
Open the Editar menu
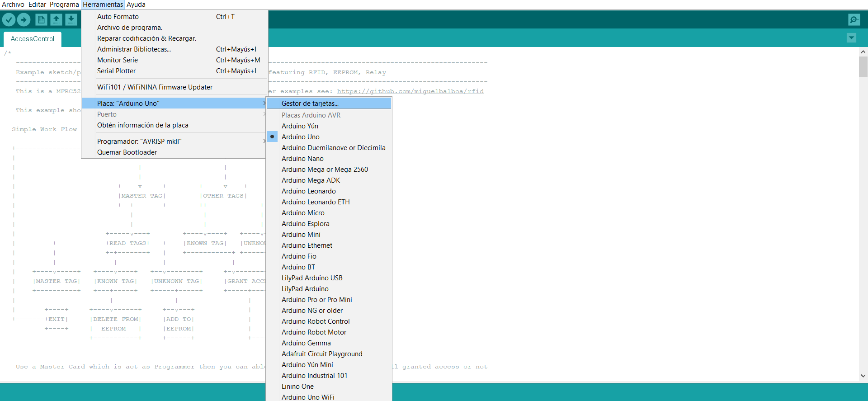coord(38,5)
